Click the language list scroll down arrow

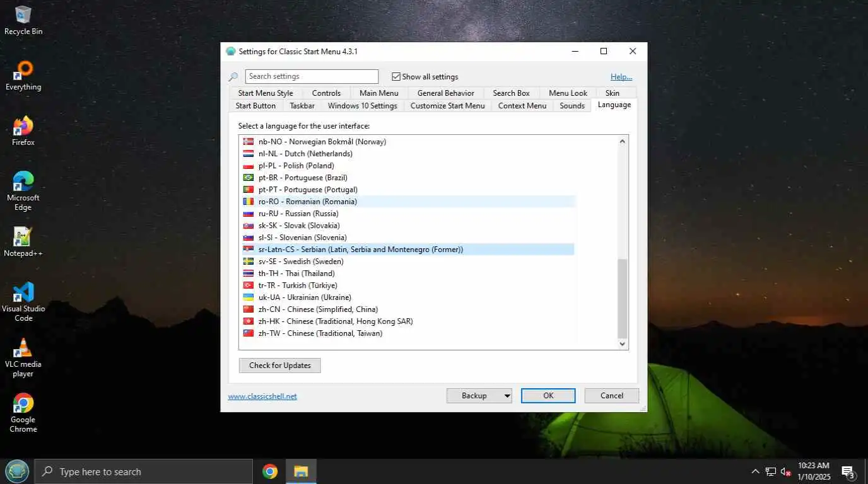(x=623, y=344)
